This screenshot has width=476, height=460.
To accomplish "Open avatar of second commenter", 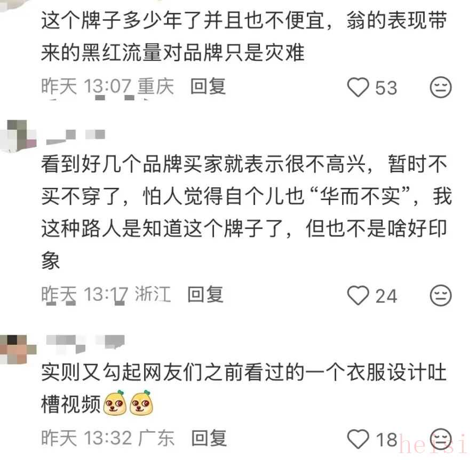I will click(18, 136).
